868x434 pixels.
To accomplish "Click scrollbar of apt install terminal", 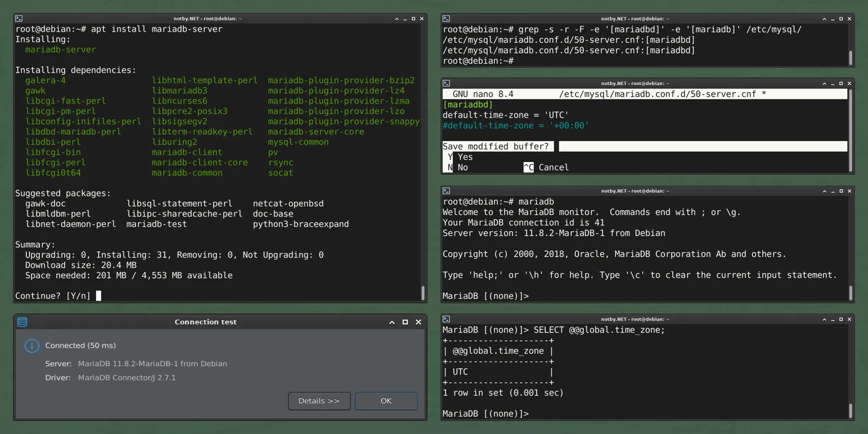I will coord(423,293).
